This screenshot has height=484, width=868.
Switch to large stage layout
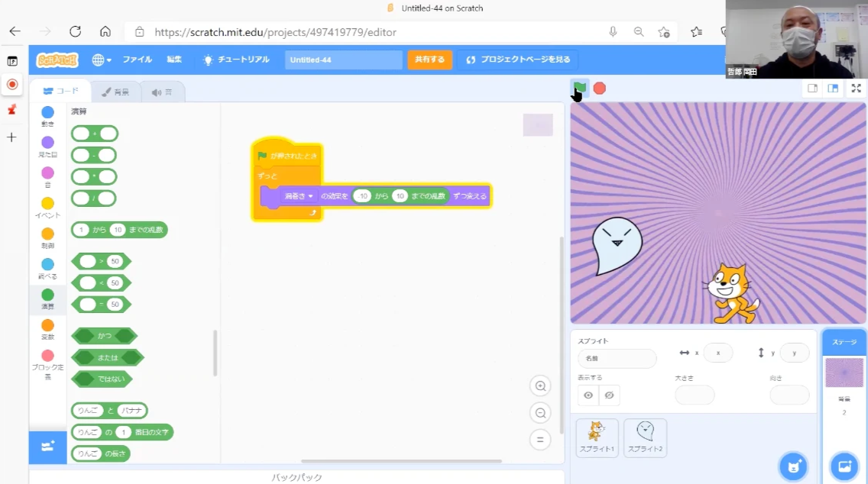tap(833, 88)
